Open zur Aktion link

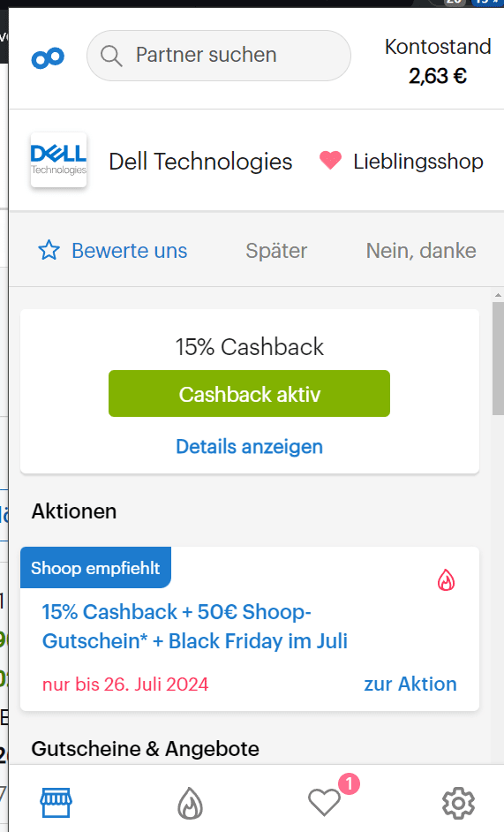click(410, 684)
